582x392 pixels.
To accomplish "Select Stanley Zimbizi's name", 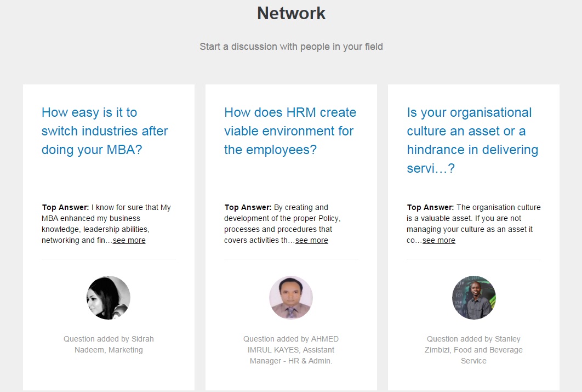I will [473, 350].
